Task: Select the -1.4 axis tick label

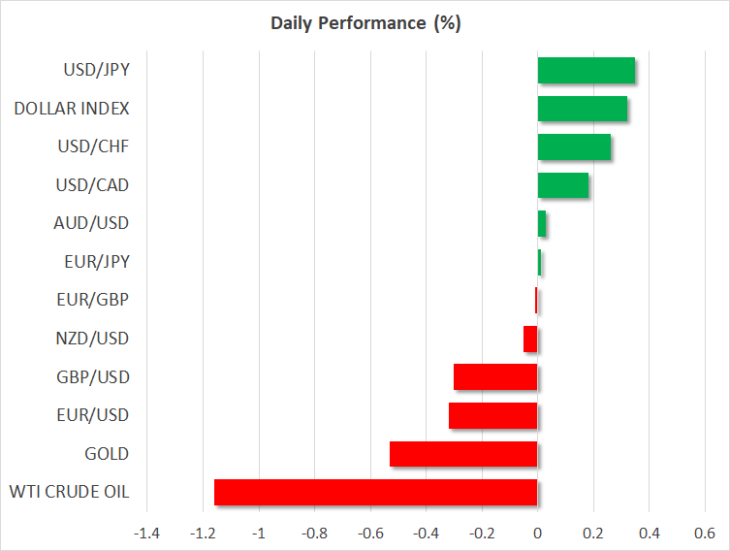Action: pos(147,533)
